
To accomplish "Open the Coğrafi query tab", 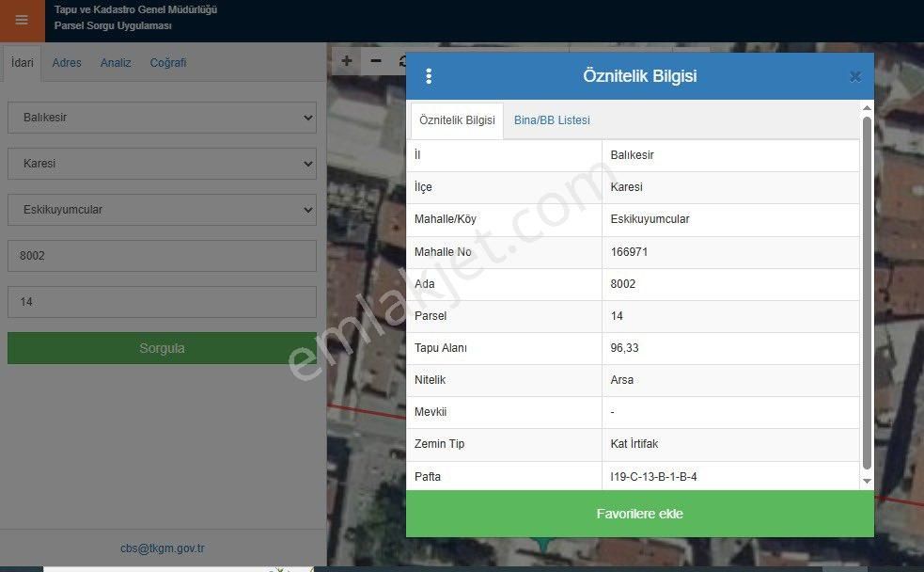I will coord(167,62).
